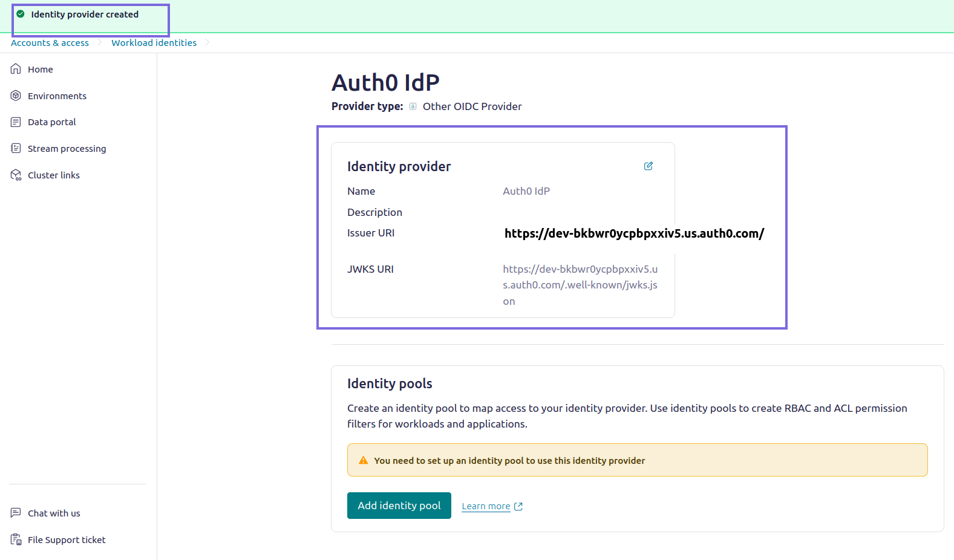Click the JWKS URI label

[370, 269]
